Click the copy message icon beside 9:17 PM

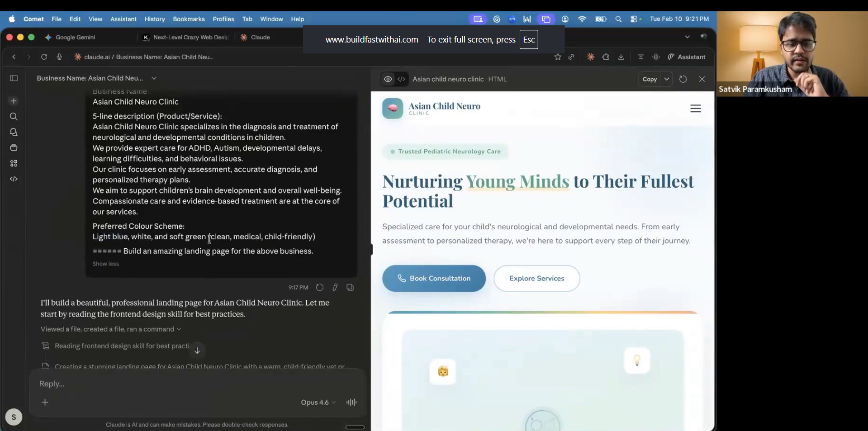[x=350, y=288]
